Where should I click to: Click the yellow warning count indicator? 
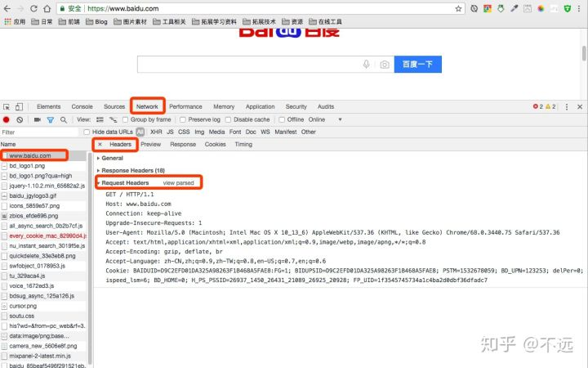pos(550,106)
